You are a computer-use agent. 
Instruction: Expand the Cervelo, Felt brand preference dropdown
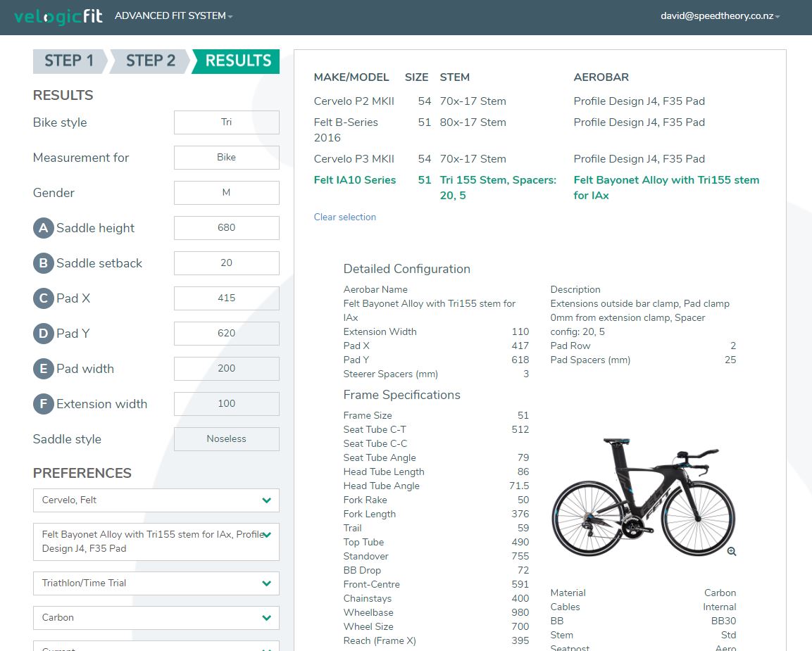(x=156, y=500)
